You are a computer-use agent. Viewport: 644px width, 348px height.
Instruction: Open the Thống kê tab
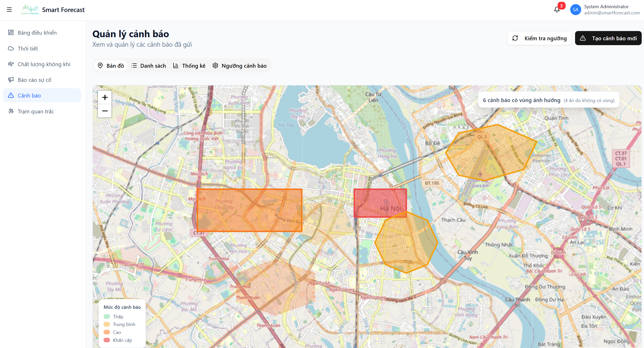189,66
